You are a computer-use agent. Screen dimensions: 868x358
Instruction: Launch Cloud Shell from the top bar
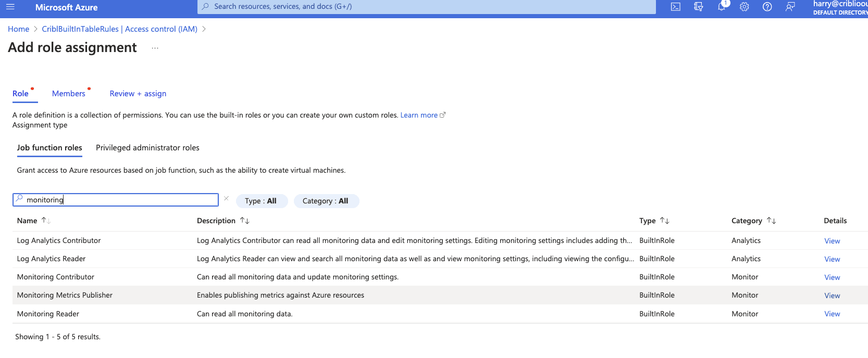(x=675, y=7)
